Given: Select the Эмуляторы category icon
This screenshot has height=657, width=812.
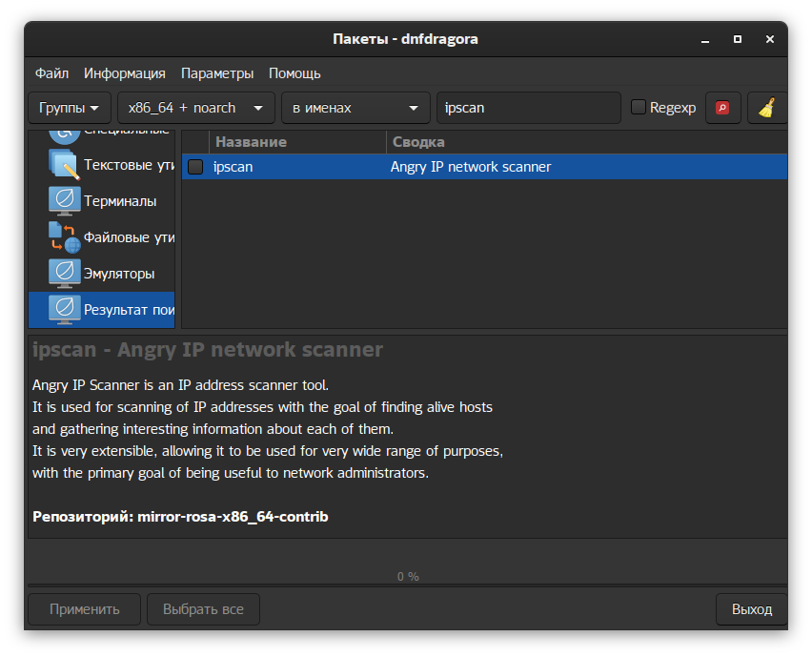Looking at the screenshot, I should coord(64,274).
